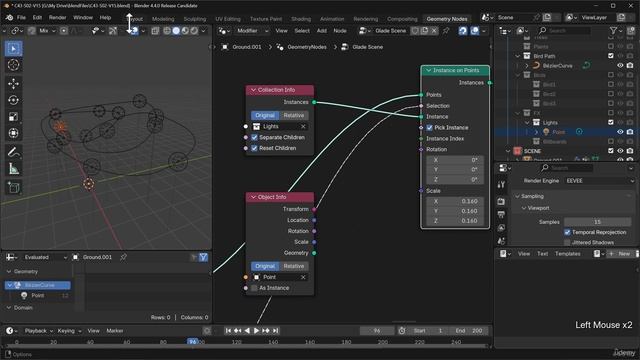
Task: Clear the Lights collection field
Action: tap(303, 127)
